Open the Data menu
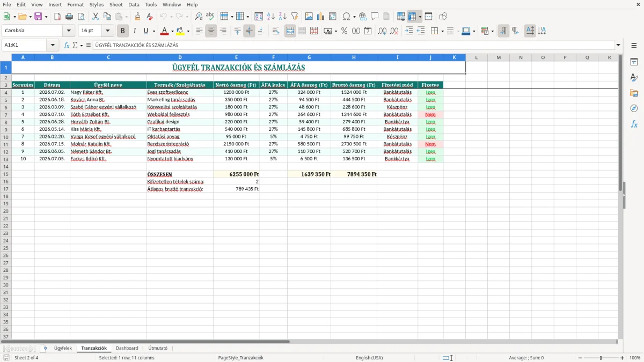 (134, 4)
